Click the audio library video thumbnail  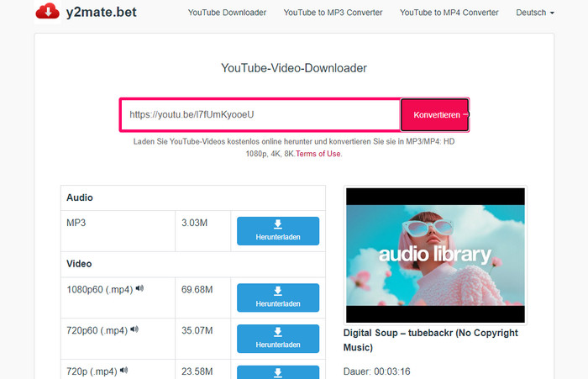point(435,255)
